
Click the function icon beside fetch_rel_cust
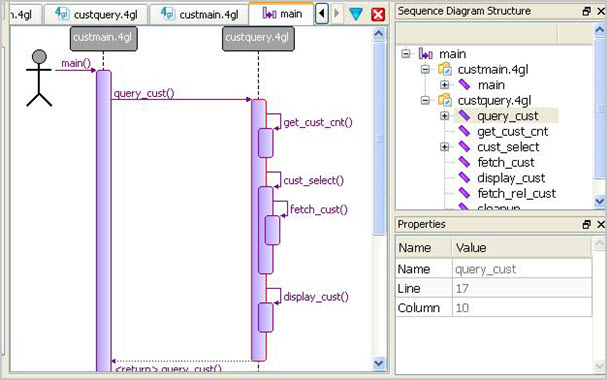[464, 193]
